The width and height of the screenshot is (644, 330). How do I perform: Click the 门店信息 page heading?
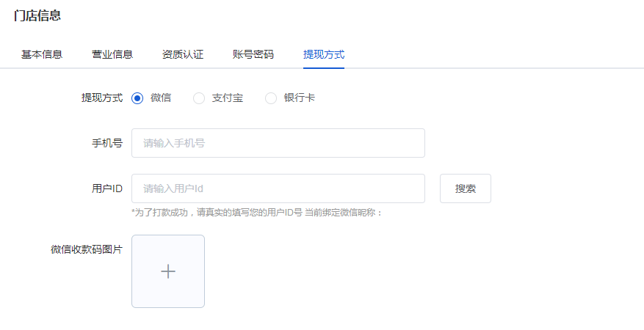[37, 15]
